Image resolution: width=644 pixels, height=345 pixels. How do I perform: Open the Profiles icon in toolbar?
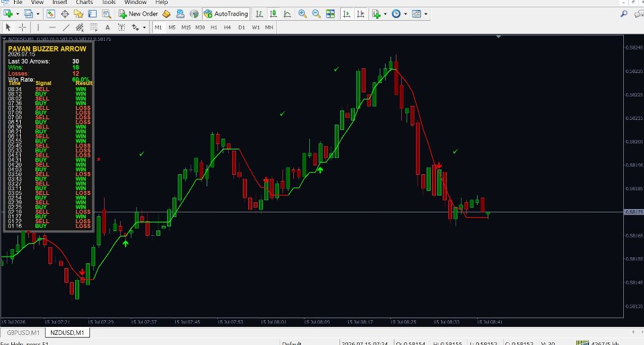[28, 13]
